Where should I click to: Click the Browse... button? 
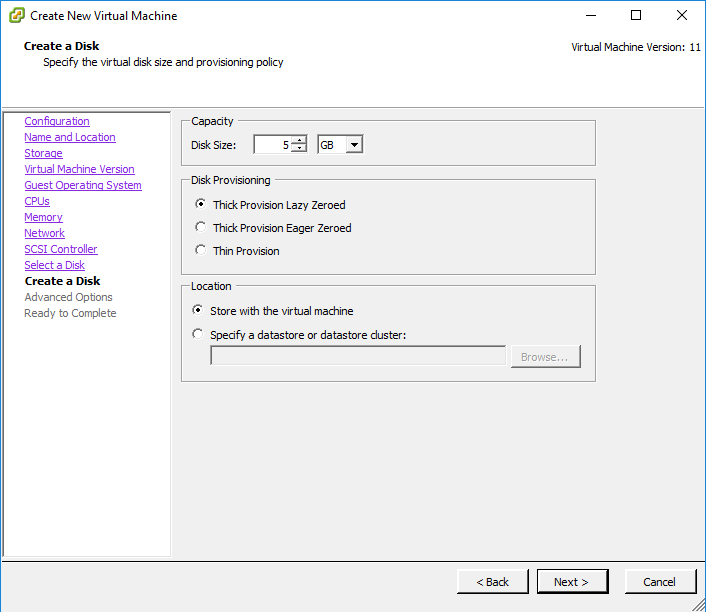tap(546, 357)
